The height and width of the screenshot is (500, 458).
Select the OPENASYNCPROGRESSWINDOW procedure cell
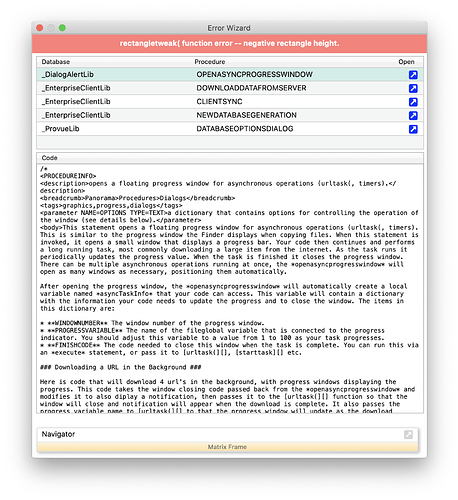pos(254,74)
